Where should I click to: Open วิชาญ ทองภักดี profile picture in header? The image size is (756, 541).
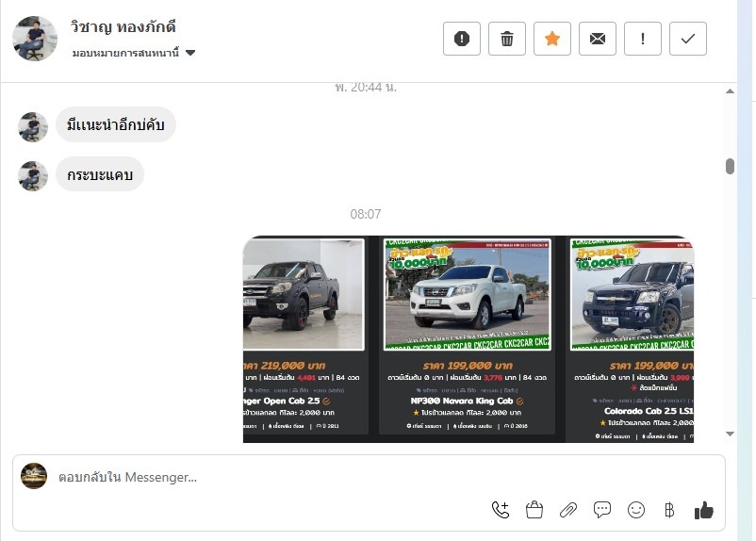[35, 39]
